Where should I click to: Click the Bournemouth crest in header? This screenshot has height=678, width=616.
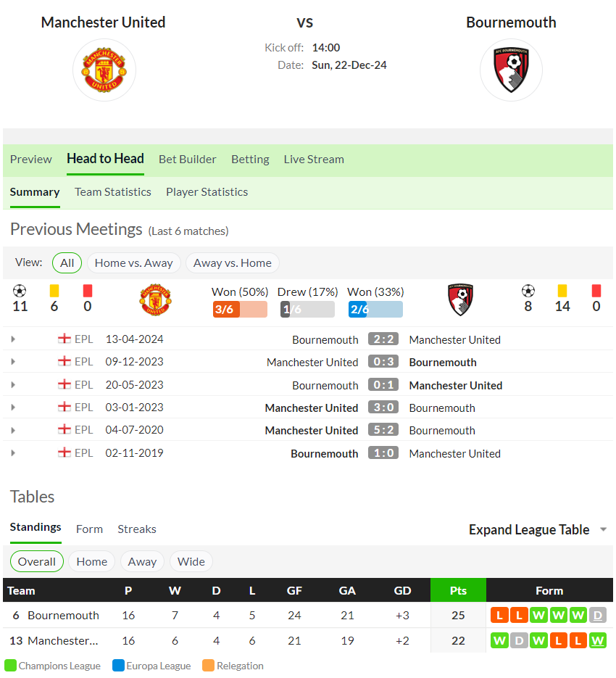[511, 70]
